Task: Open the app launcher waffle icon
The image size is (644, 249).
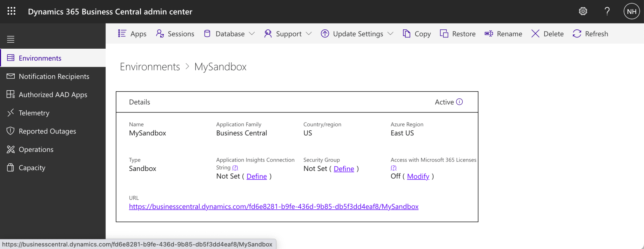Action: [x=11, y=11]
